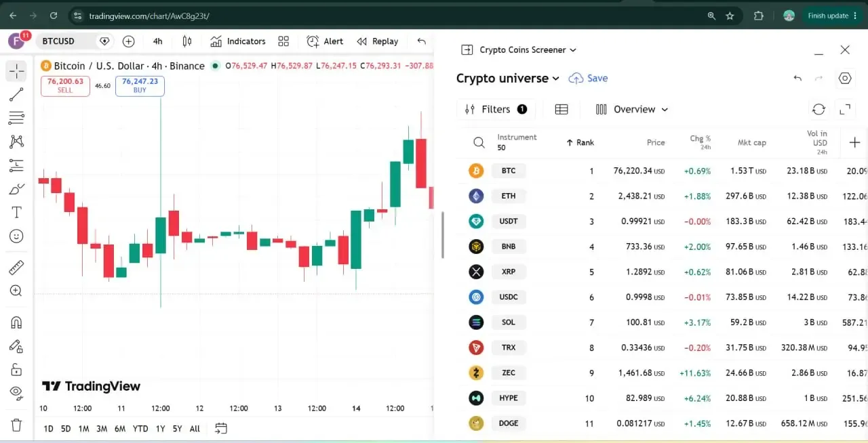Click the zoom in tool
The image size is (868, 443).
click(16, 291)
